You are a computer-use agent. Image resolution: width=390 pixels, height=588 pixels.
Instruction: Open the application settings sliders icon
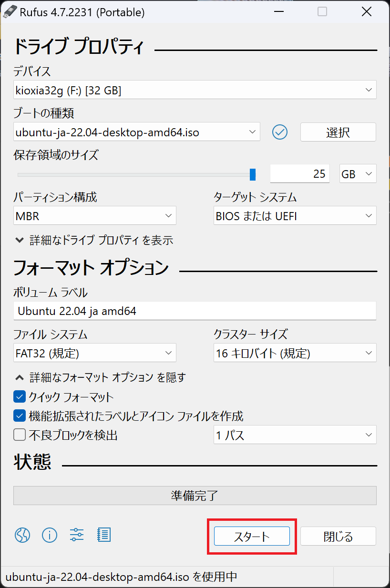pos(76,535)
